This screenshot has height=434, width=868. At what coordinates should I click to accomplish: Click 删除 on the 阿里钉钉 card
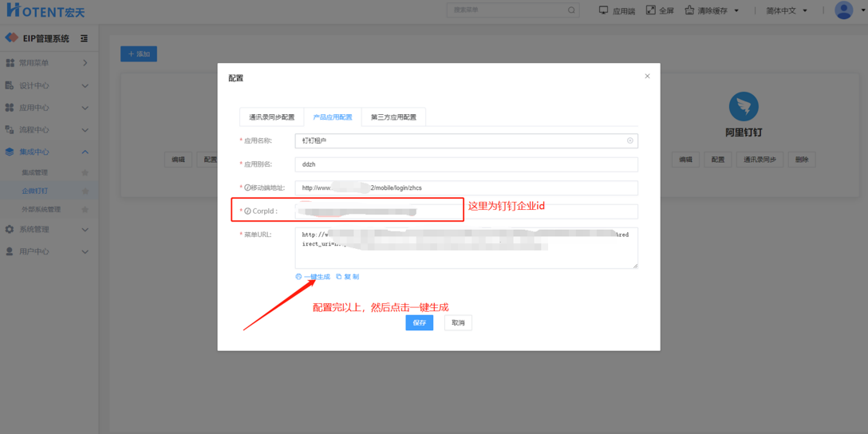click(x=802, y=160)
